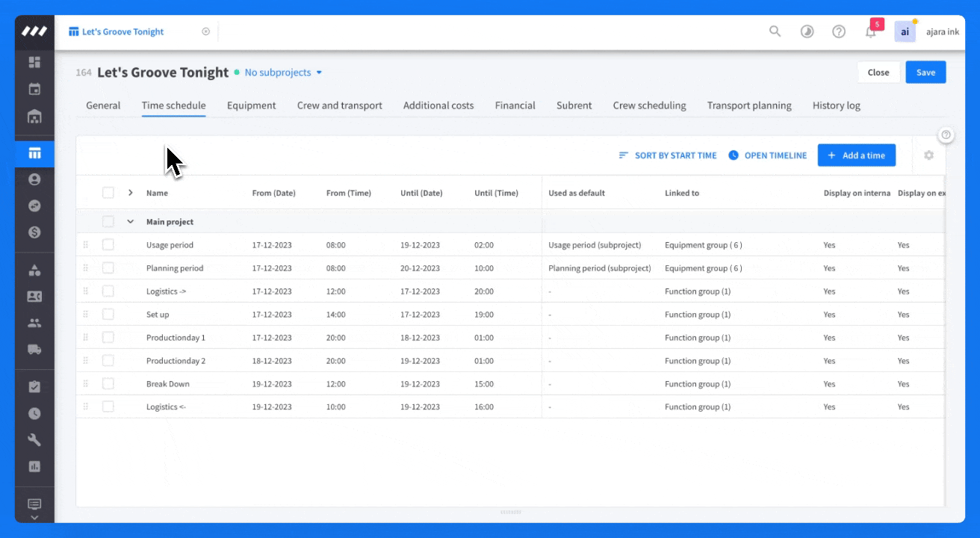Check the Usage period row checkbox
This screenshot has width=980, height=538.
coord(108,245)
